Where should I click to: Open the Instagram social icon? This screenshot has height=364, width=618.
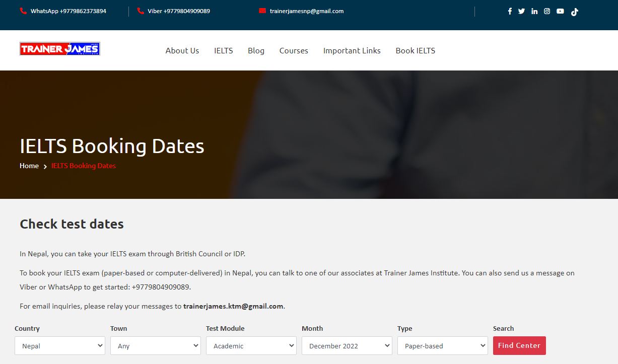(x=547, y=11)
